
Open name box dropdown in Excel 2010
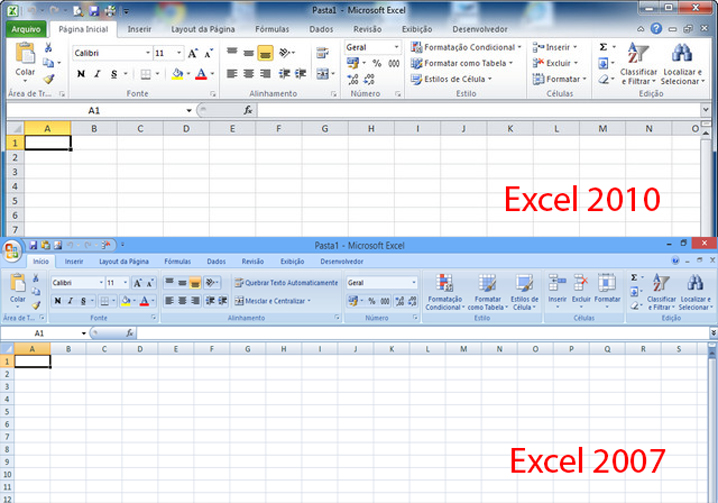pyautogui.click(x=189, y=110)
